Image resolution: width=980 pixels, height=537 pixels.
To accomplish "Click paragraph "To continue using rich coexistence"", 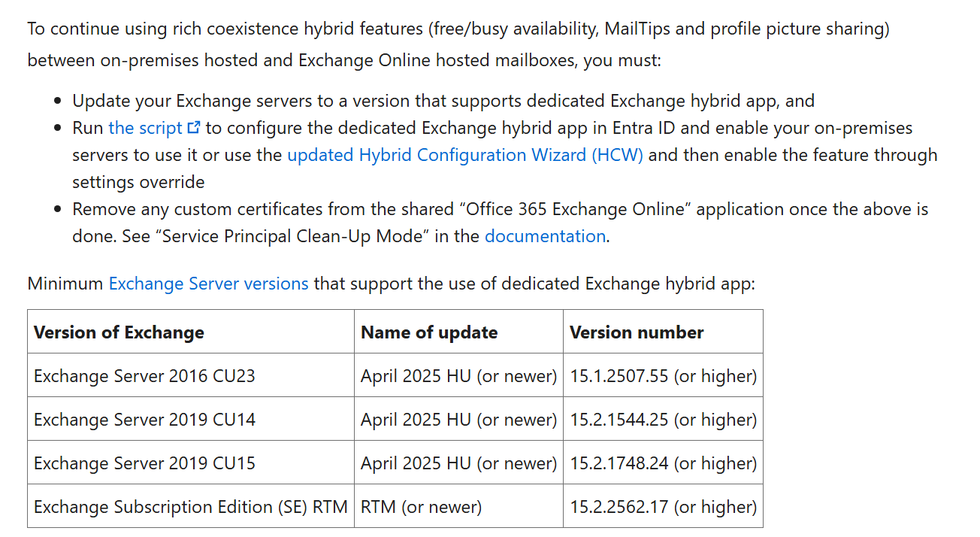I will [x=458, y=44].
